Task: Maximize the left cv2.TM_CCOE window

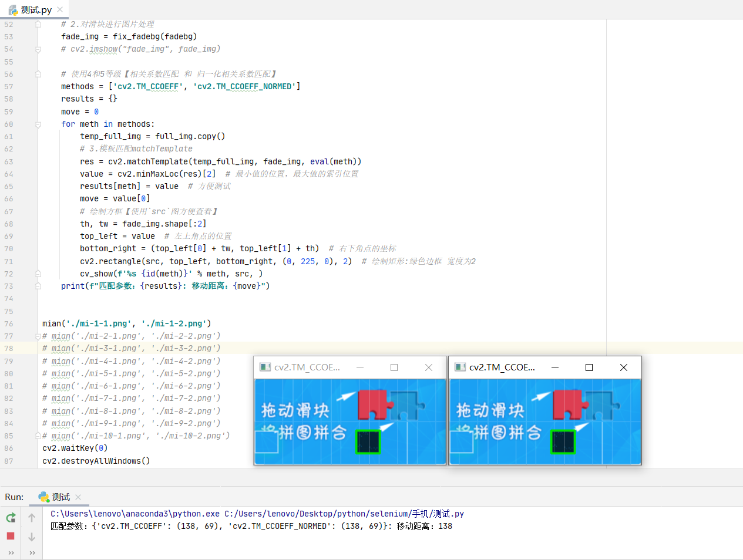Action: pyautogui.click(x=394, y=367)
